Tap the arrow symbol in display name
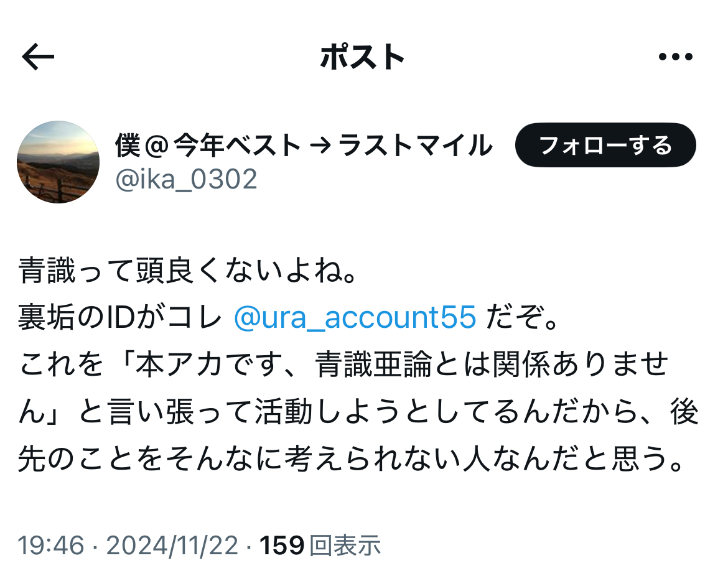Image resolution: width=728 pixels, height=581 pixels. pyautogui.click(x=320, y=146)
